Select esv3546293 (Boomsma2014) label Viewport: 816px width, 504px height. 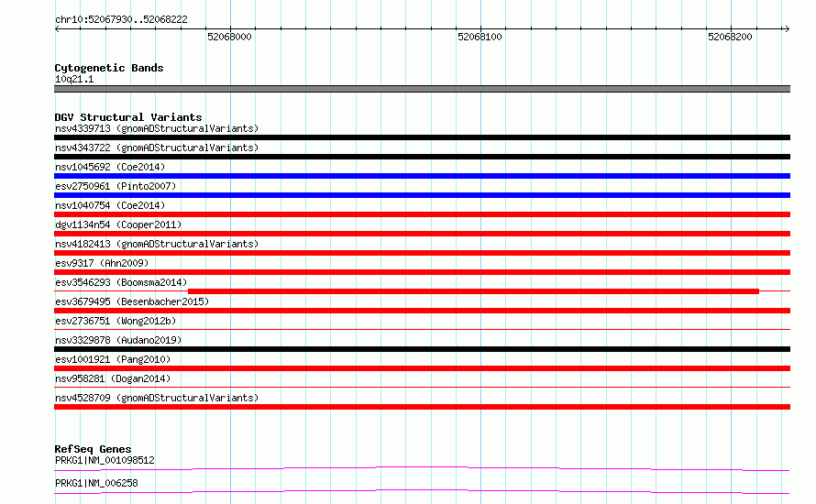(121, 282)
